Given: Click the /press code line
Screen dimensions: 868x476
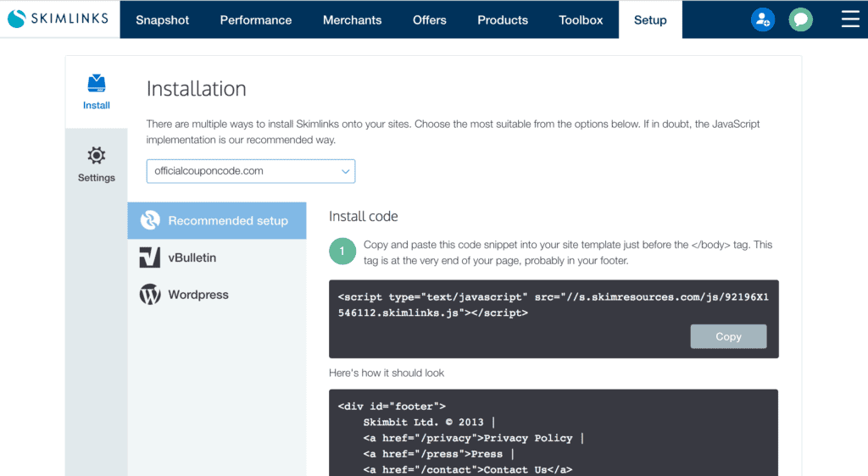Looking at the screenshot, I should [x=439, y=455].
